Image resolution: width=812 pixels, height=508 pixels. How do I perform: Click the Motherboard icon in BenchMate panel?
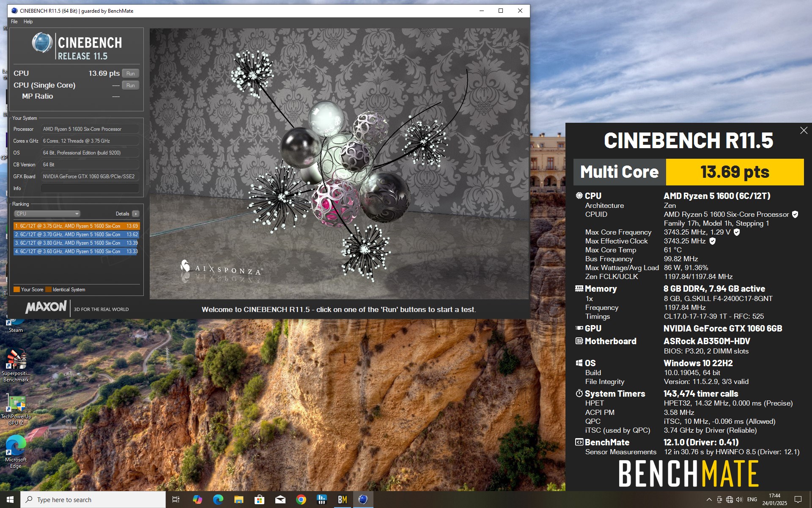pyautogui.click(x=579, y=341)
